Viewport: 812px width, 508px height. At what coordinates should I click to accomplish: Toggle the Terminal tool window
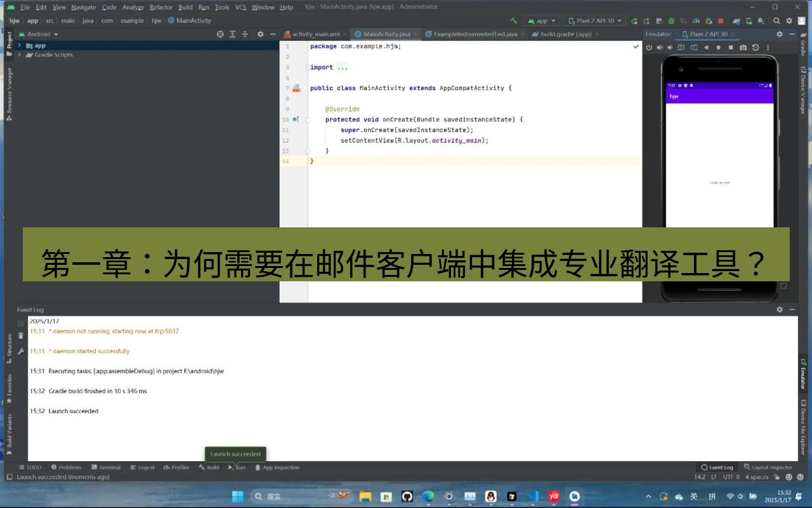click(x=105, y=467)
